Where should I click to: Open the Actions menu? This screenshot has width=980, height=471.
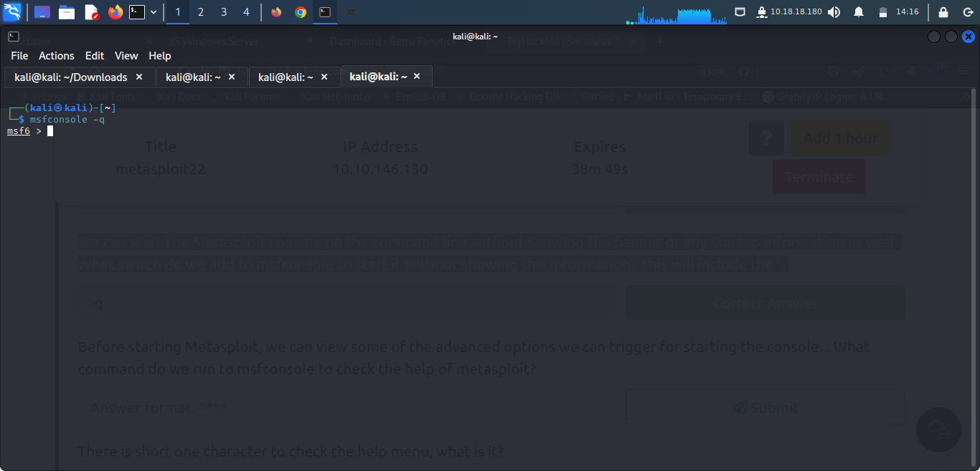point(57,56)
